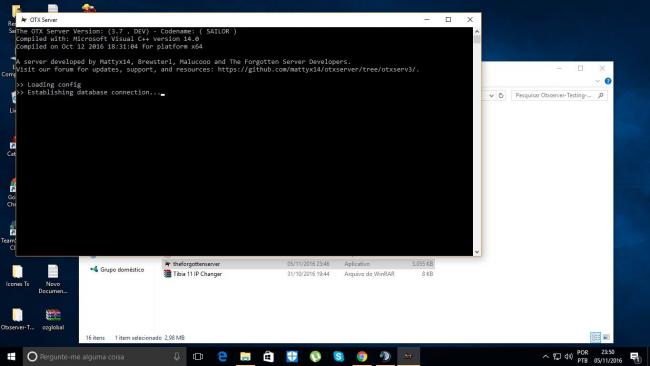Open address history dropdown in File Explorer

pyautogui.click(x=491, y=96)
